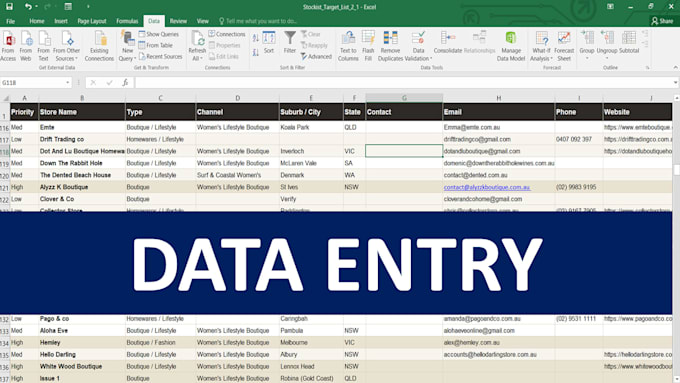The image size is (680, 383).
Task: Click Show Queries
Action: (x=159, y=34)
